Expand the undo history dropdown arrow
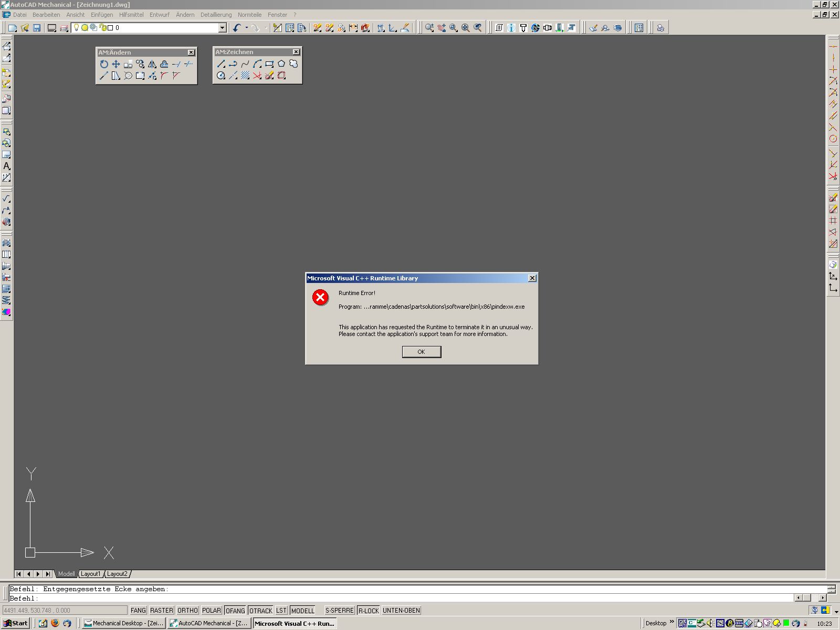Image resolution: width=840 pixels, height=630 pixels. coord(246,28)
